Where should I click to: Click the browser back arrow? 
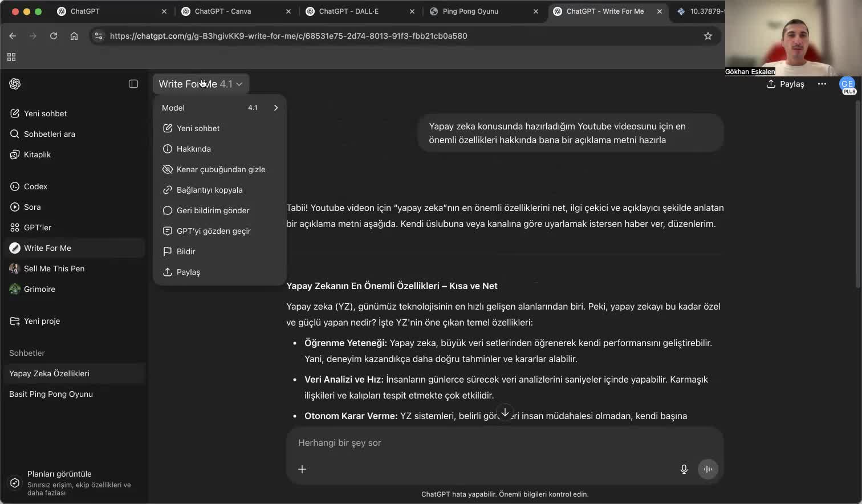click(13, 36)
